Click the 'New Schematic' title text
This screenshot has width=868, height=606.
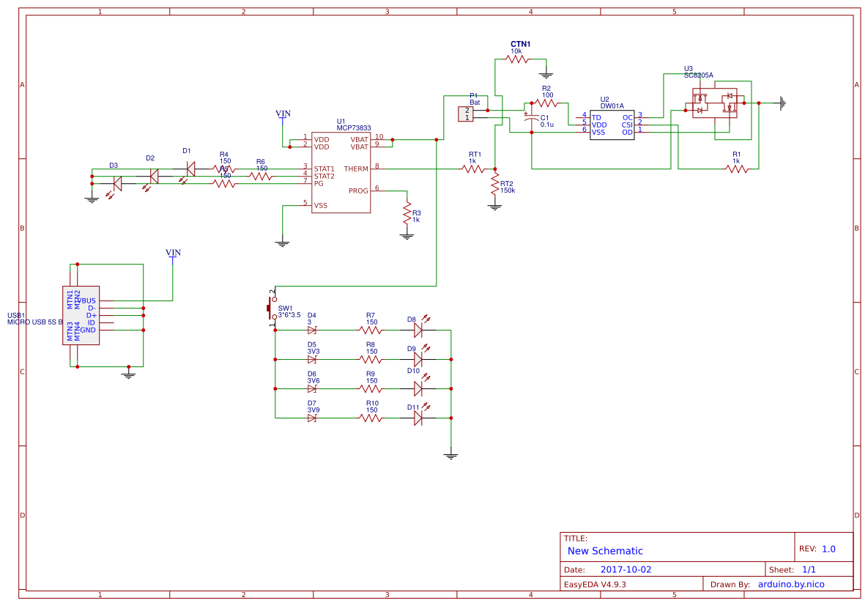605,551
